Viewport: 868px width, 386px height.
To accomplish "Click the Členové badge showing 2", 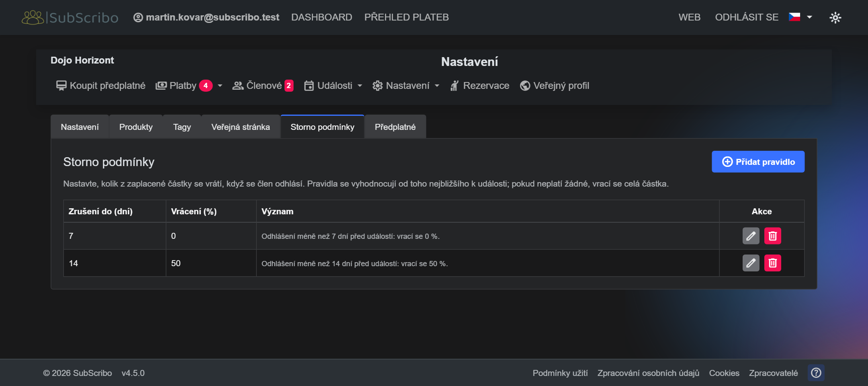I will click(x=289, y=86).
